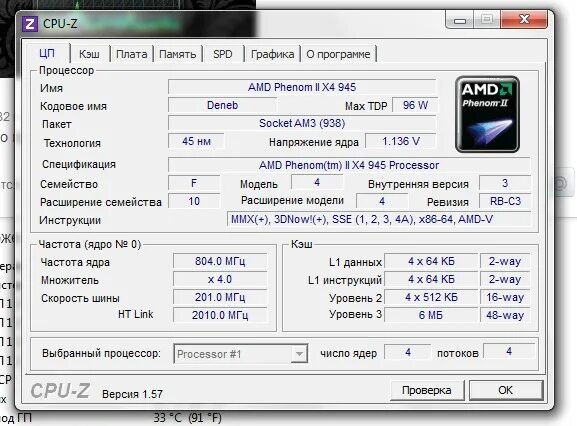Confirm with the OK button
577x426 pixels.
tap(506, 390)
